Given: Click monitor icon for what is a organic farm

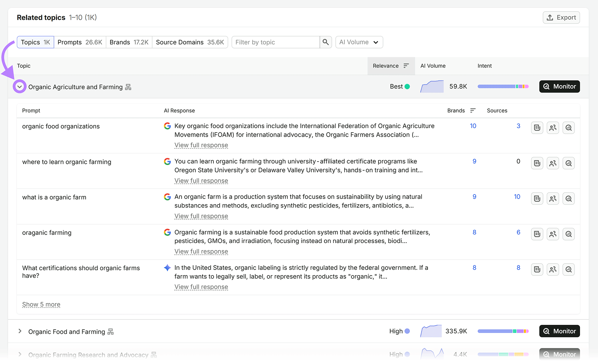Looking at the screenshot, I should click(568, 199).
